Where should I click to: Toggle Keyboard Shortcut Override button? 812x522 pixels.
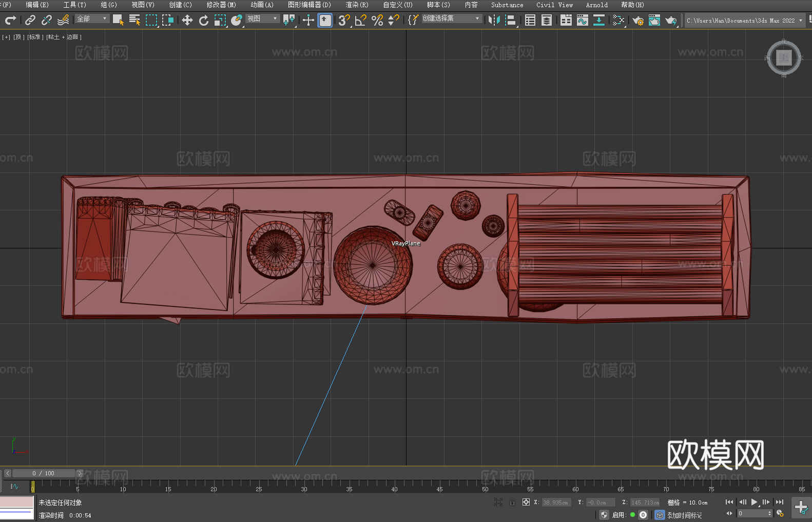pyautogui.click(x=325, y=20)
